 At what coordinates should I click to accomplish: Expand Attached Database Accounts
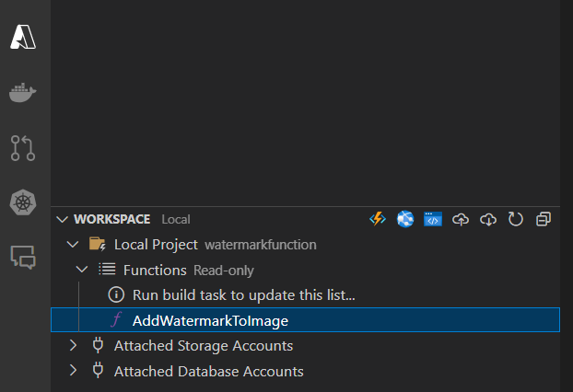pos(73,371)
